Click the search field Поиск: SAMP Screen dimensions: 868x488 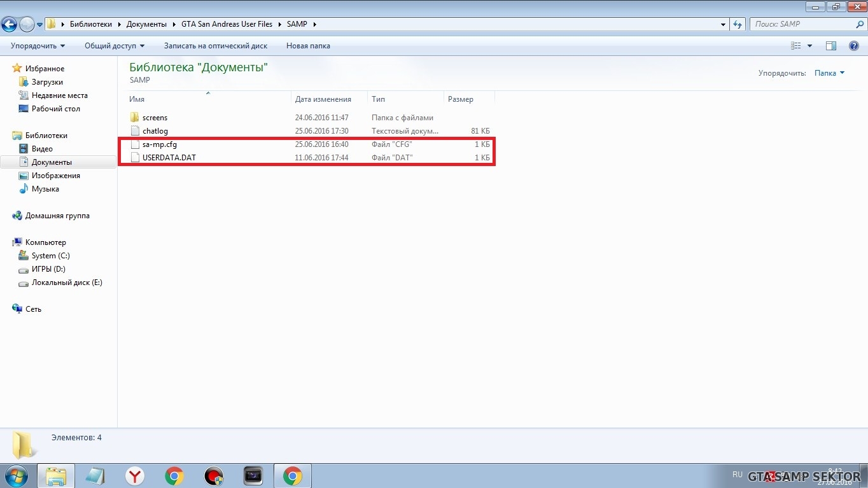[803, 24]
